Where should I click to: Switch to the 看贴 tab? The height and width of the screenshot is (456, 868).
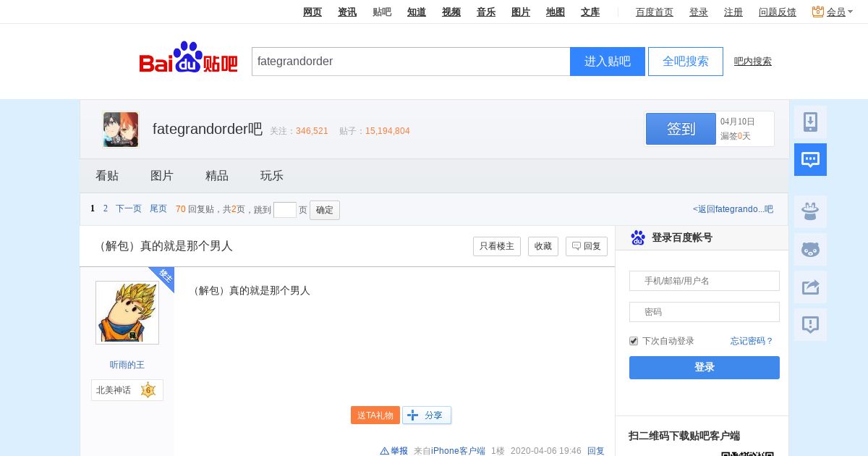tap(107, 176)
